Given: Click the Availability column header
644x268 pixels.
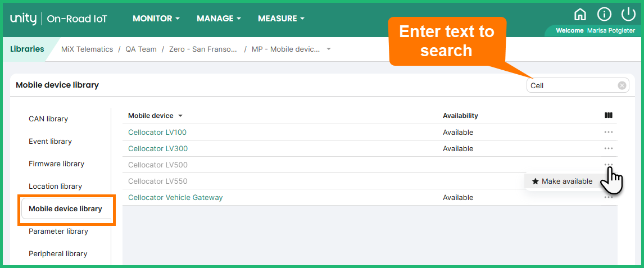Looking at the screenshot, I should coord(460,116).
